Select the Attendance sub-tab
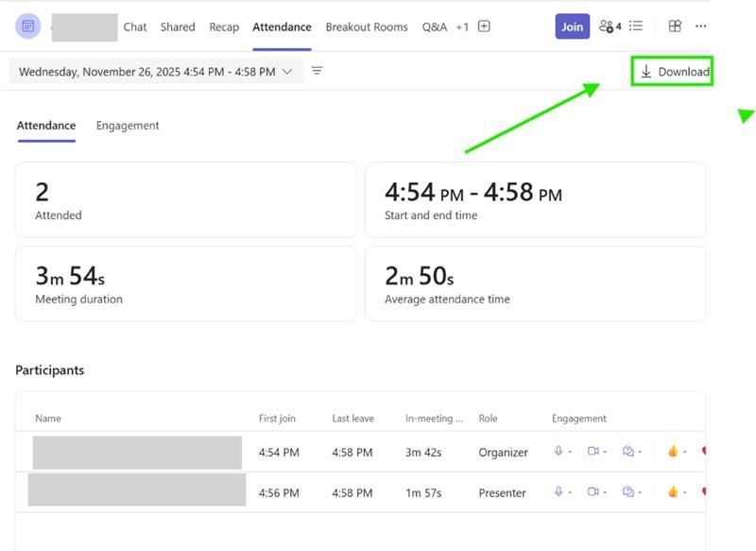The image size is (756, 551). pos(46,126)
